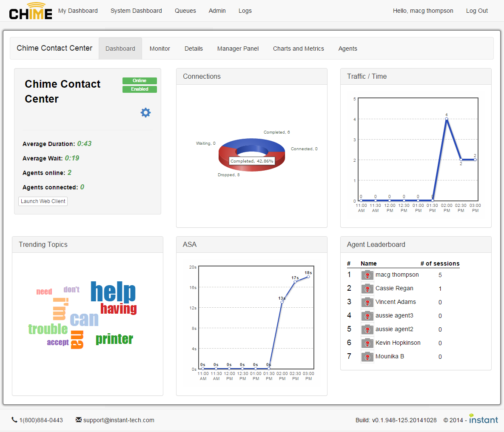This screenshot has width=504, height=432.
Task: Click the support@instant-tech.com email link
Action: click(x=119, y=420)
